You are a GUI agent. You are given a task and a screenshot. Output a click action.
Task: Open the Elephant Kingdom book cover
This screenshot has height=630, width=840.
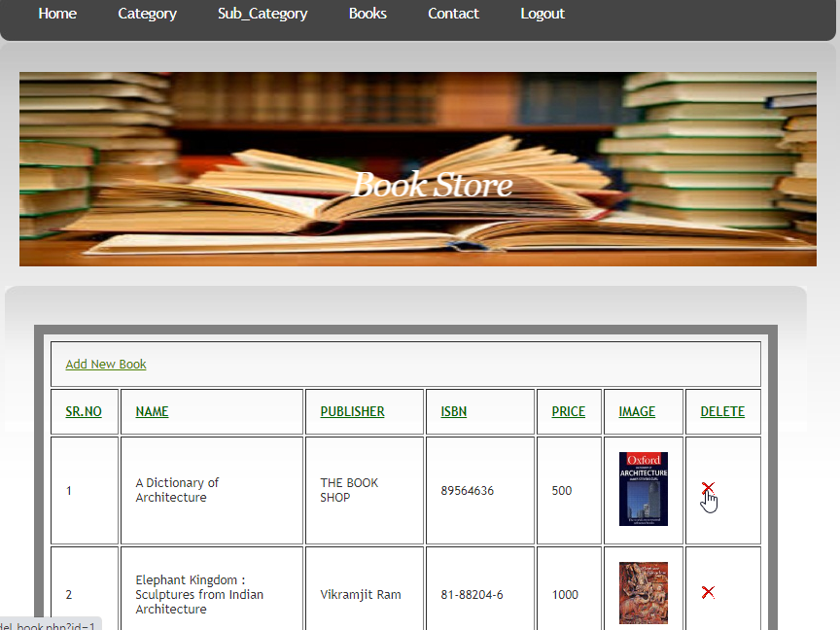click(x=644, y=592)
